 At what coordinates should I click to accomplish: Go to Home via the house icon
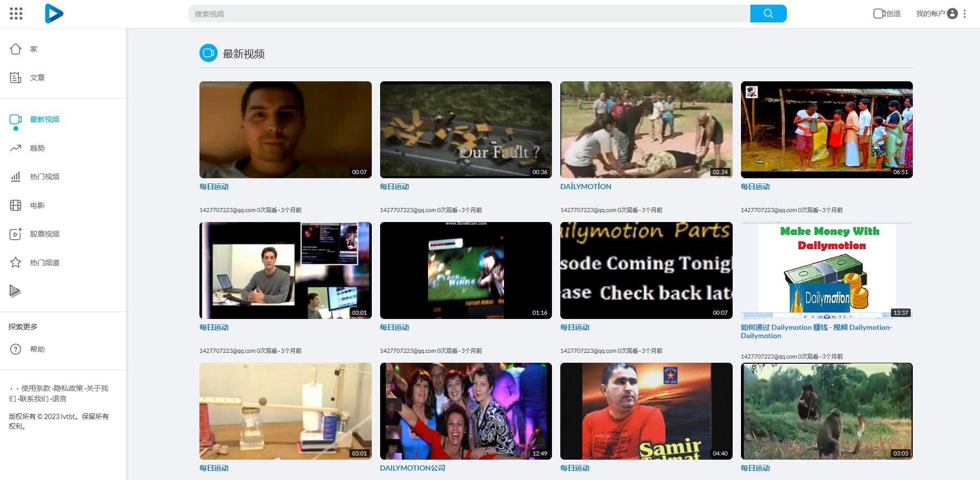pos(16,49)
